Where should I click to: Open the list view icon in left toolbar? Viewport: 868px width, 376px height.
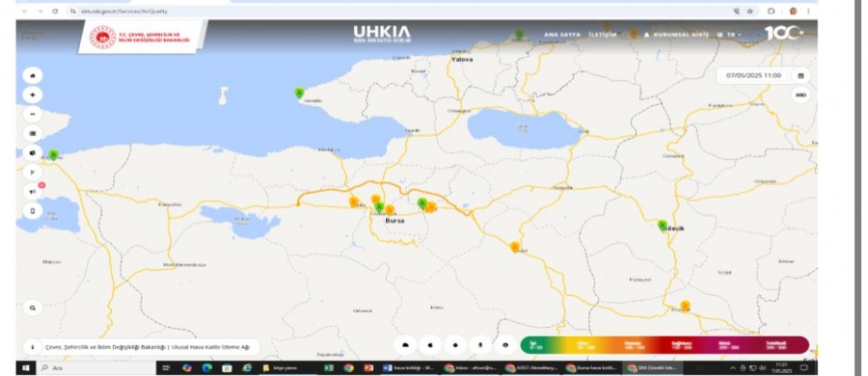pos(33,133)
